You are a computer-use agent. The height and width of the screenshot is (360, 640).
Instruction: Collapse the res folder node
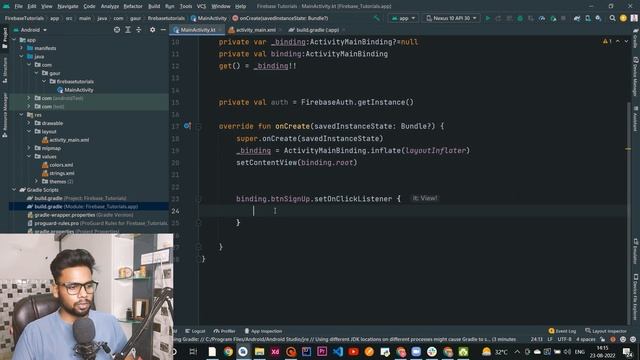[22, 115]
